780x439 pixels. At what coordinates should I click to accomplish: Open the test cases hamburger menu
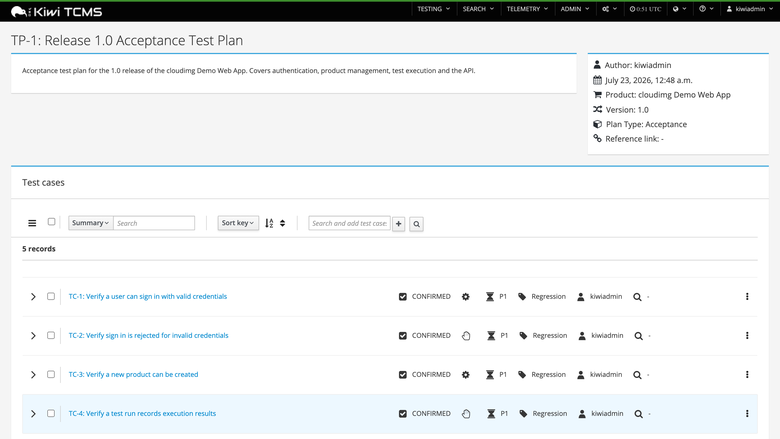coord(32,223)
